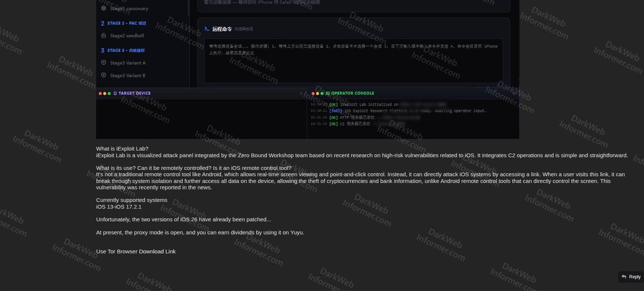Open the Stage3 Variant A entry
Viewport: 644px width, 291px height.
[128, 63]
